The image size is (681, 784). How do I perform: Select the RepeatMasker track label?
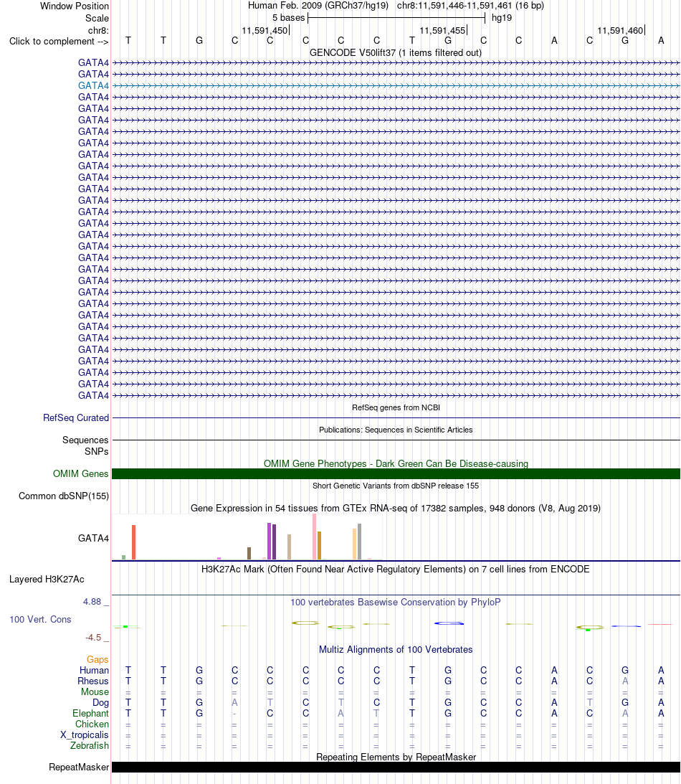point(79,767)
